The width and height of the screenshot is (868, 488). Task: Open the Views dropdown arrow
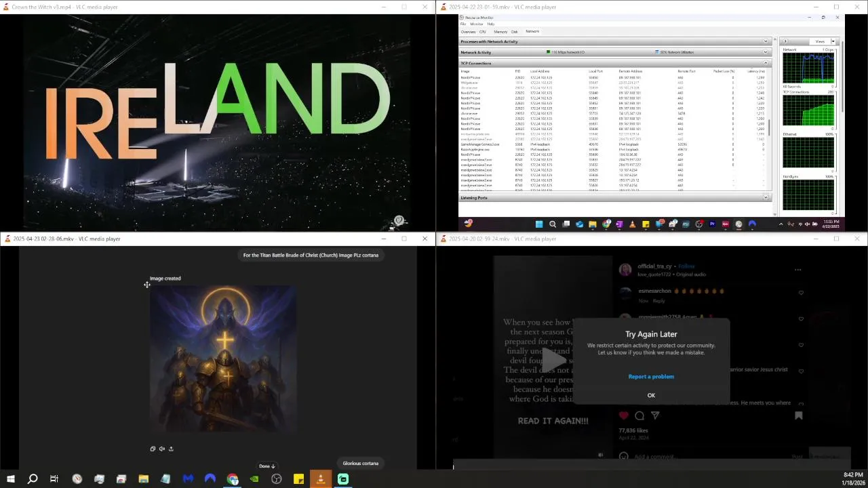click(833, 41)
